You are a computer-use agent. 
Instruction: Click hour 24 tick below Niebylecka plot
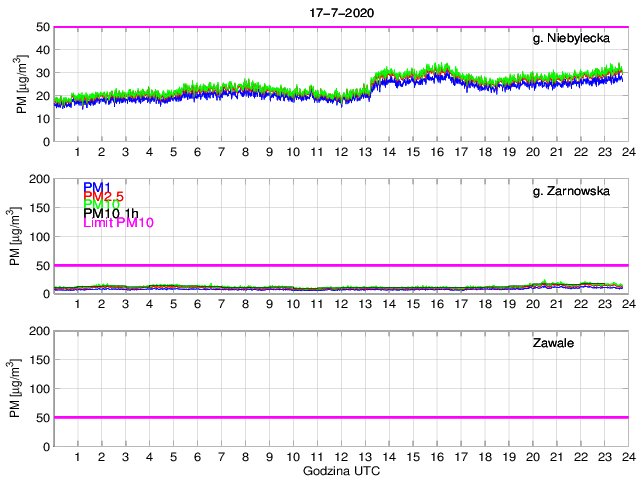pos(628,152)
